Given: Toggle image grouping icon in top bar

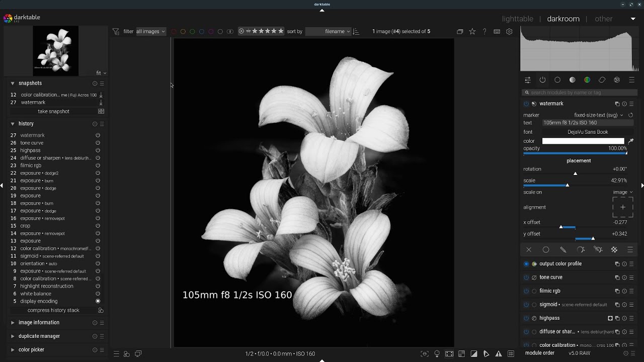Looking at the screenshot, I should 460,32.
